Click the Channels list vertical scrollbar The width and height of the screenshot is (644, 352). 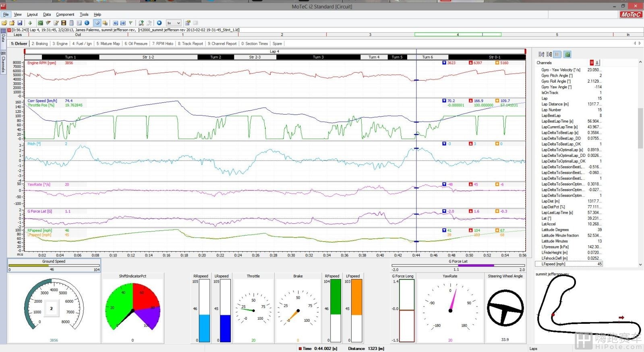tap(640, 163)
